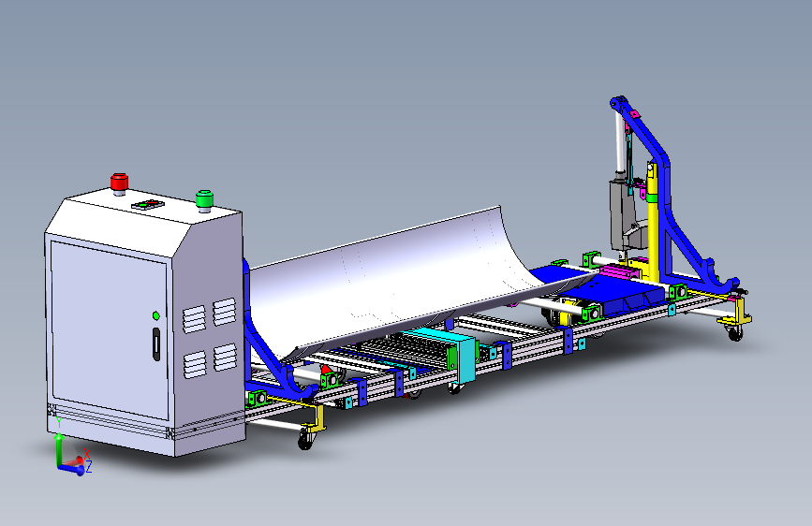Click the green push button atop the cabinet

[x=204, y=200]
